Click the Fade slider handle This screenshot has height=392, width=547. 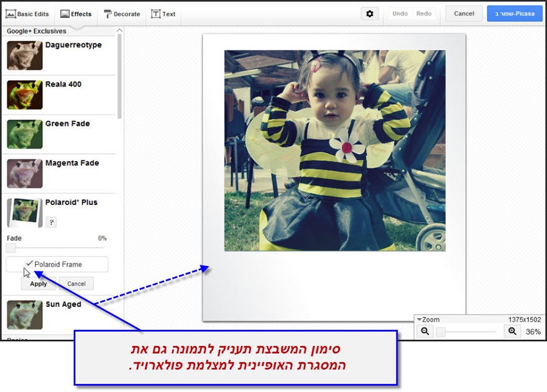pos(10,248)
